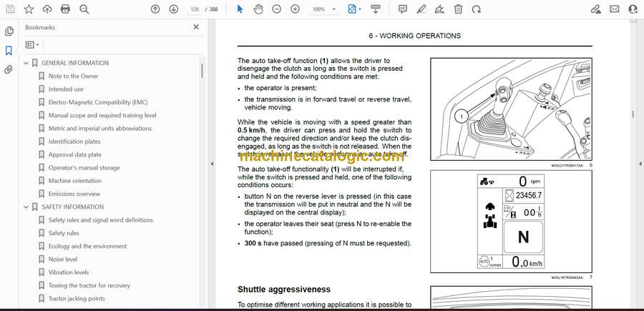Click the share link icon
644x311 pixels.
[x=595, y=9]
